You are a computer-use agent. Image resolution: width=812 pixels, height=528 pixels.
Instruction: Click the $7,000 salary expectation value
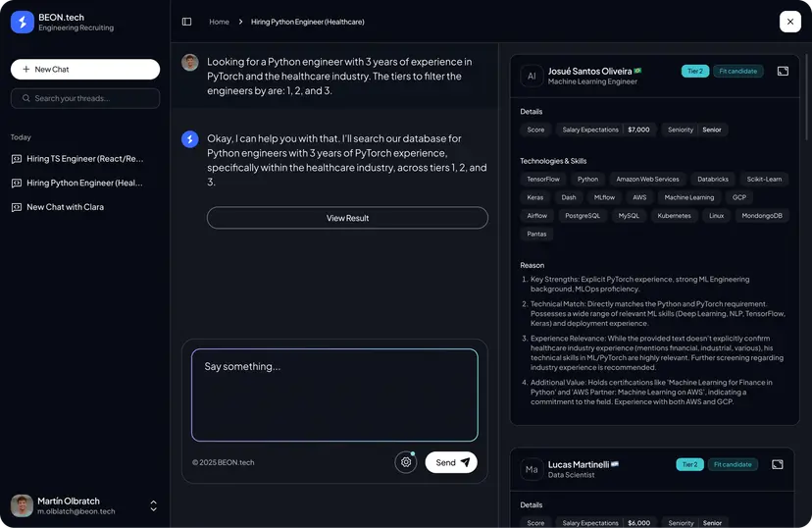(x=638, y=130)
